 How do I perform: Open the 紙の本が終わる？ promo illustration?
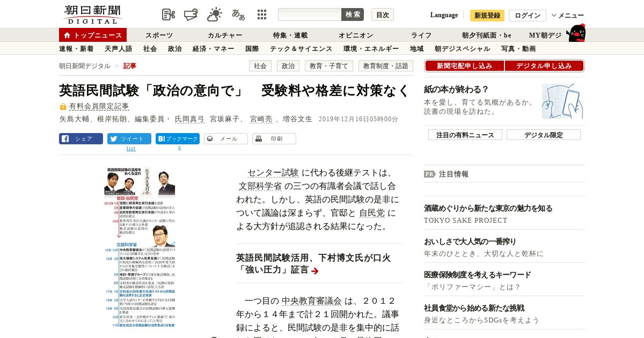(562, 101)
